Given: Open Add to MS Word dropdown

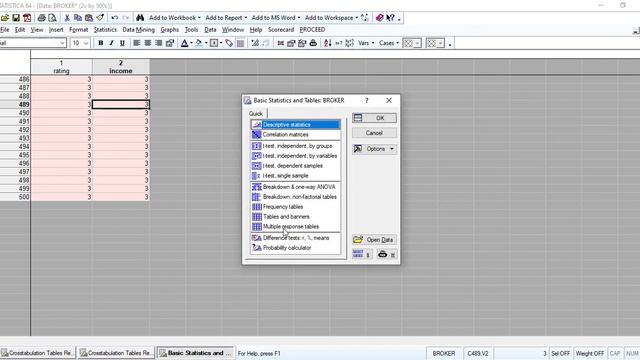Looking at the screenshot, I should click(276, 18).
